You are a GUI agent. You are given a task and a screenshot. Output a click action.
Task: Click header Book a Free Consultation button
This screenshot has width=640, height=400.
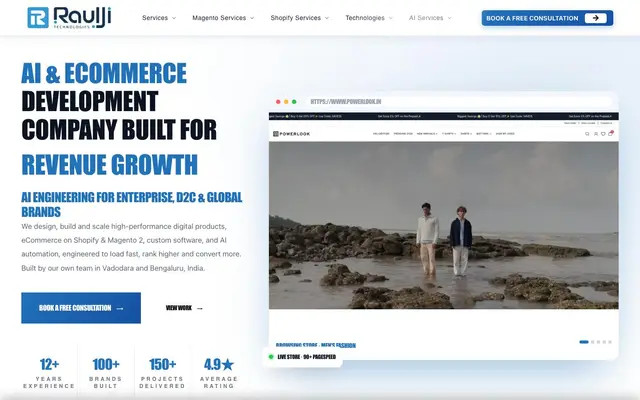pyautogui.click(x=547, y=18)
